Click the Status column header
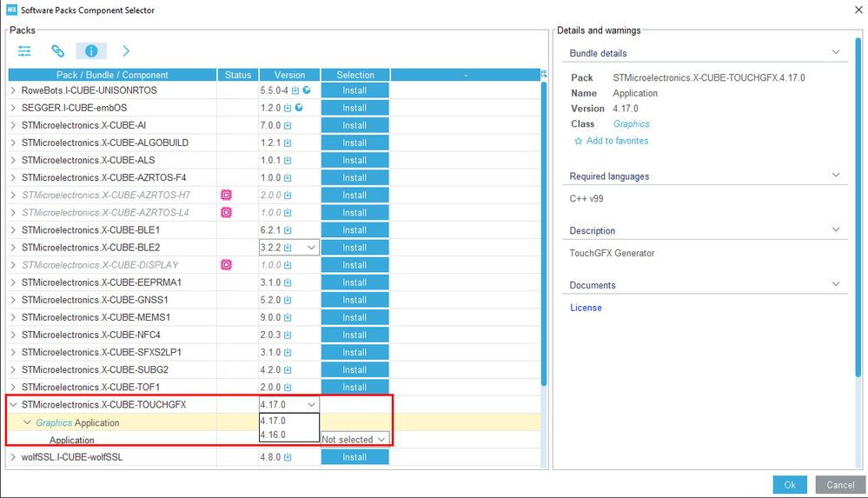The width and height of the screenshot is (868, 498). coord(238,75)
